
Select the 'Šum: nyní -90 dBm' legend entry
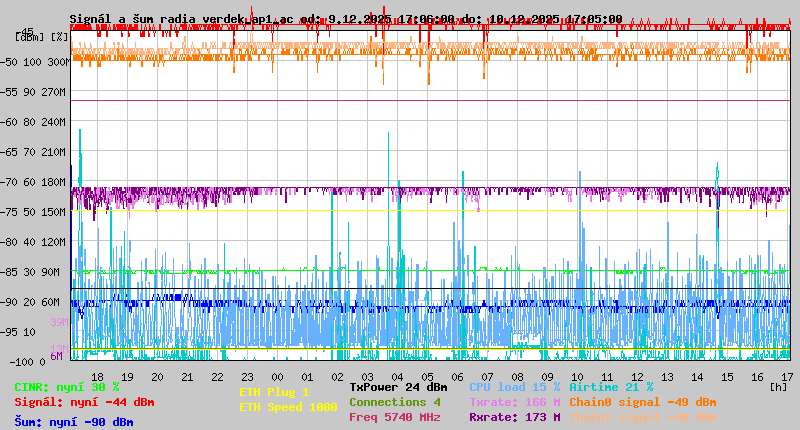(74, 422)
